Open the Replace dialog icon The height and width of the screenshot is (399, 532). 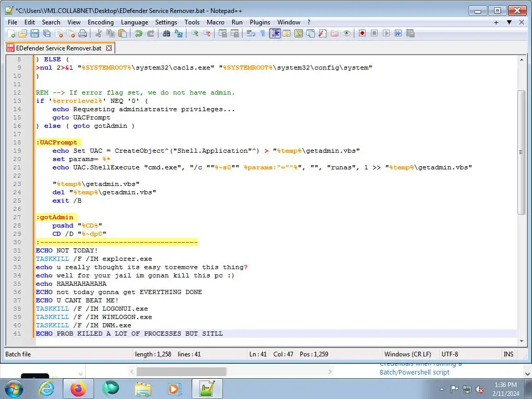pyautogui.click(x=179, y=33)
